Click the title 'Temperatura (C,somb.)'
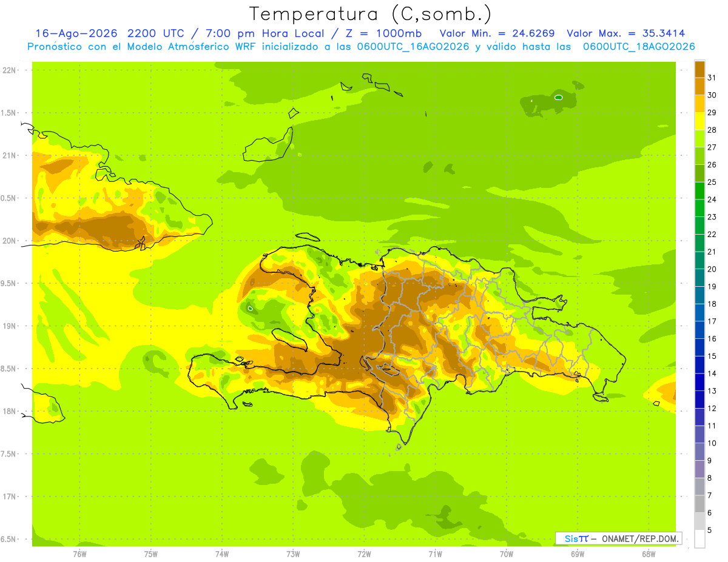The width and height of the screenshot is (728, 562). [x=371, y=14]
